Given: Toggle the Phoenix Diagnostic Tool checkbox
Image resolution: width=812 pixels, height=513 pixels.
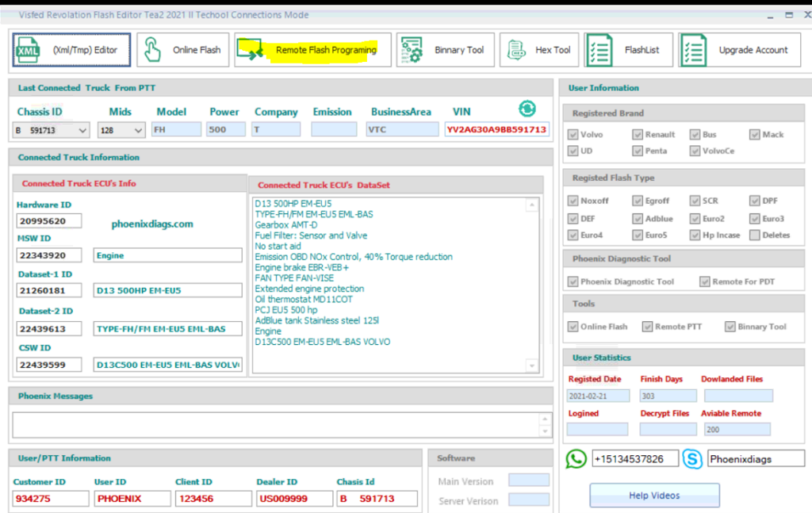Looking at the screenshot, I should coord(573,281).
